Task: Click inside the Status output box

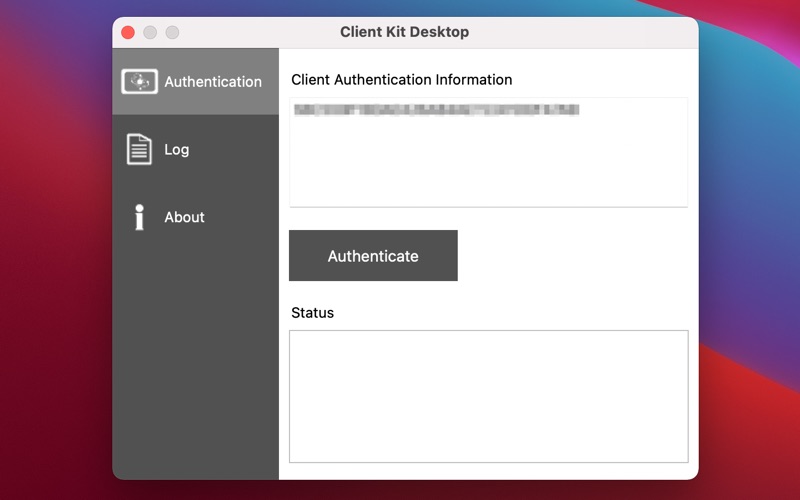Action: coord(489,396)
